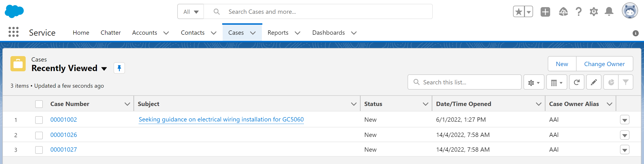
Task: Open the GC5060 electrical wiring subject link
Action: 221,120
